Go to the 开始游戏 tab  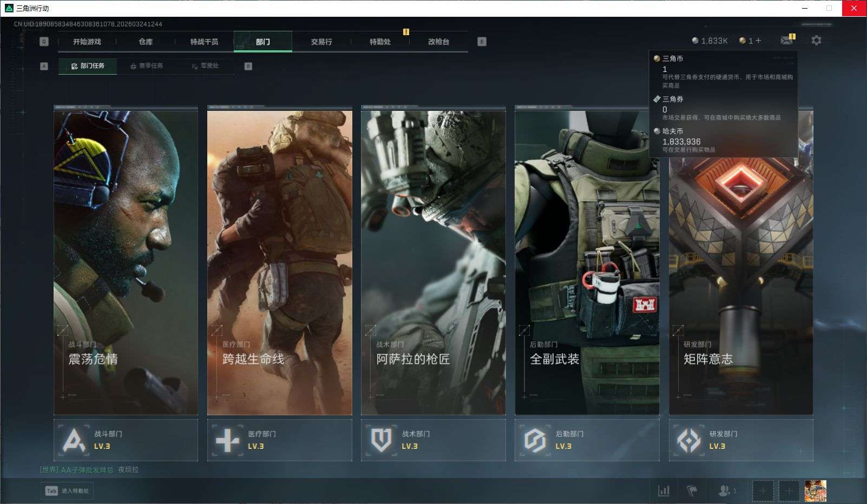(x=87, y=42)
